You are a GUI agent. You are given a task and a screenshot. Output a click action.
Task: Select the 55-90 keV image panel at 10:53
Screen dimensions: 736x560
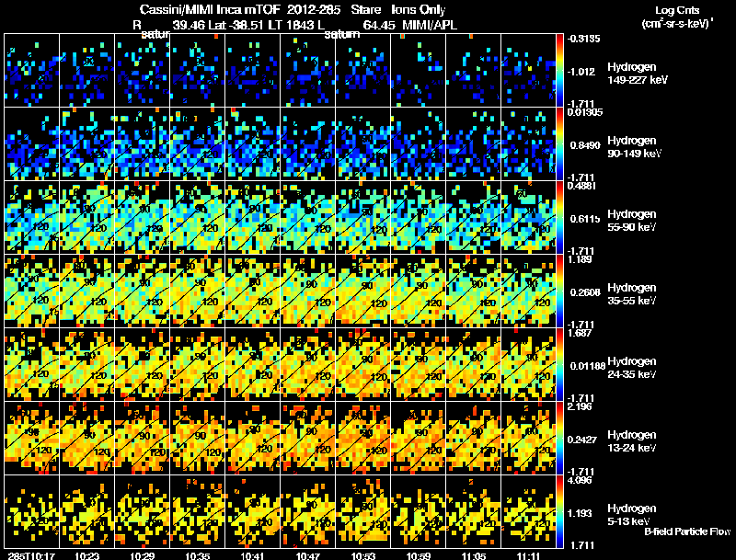(x=362, y=218)
